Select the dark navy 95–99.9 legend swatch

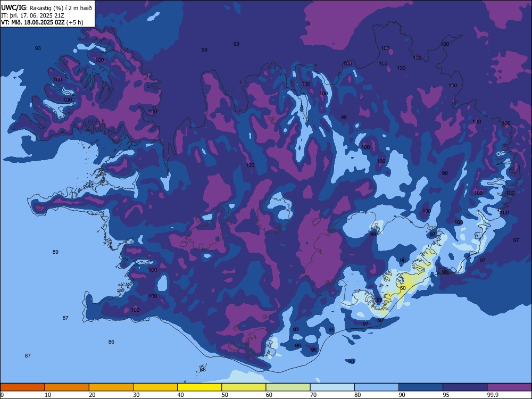(x=465, y=387)
